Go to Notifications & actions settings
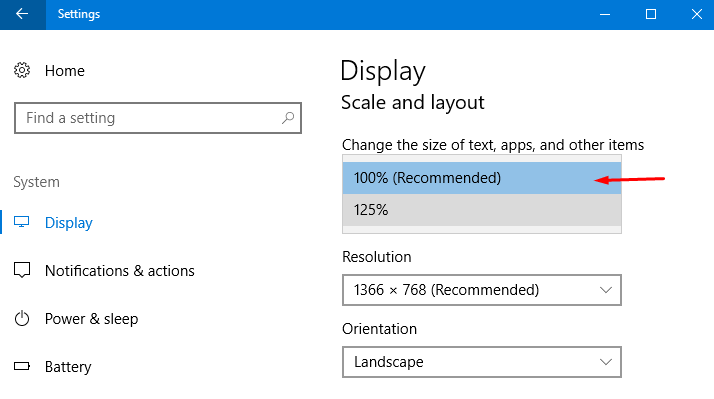714x399 pixels. [119, 271]
